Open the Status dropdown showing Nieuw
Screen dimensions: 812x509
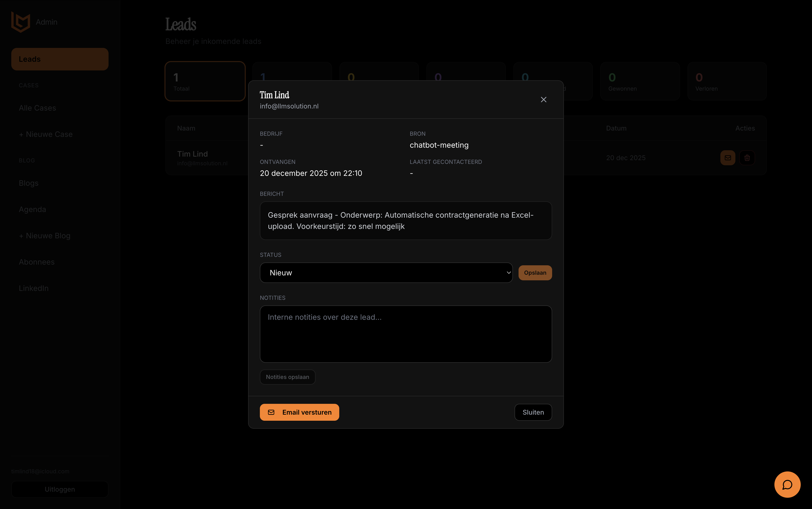pos(386,273)
